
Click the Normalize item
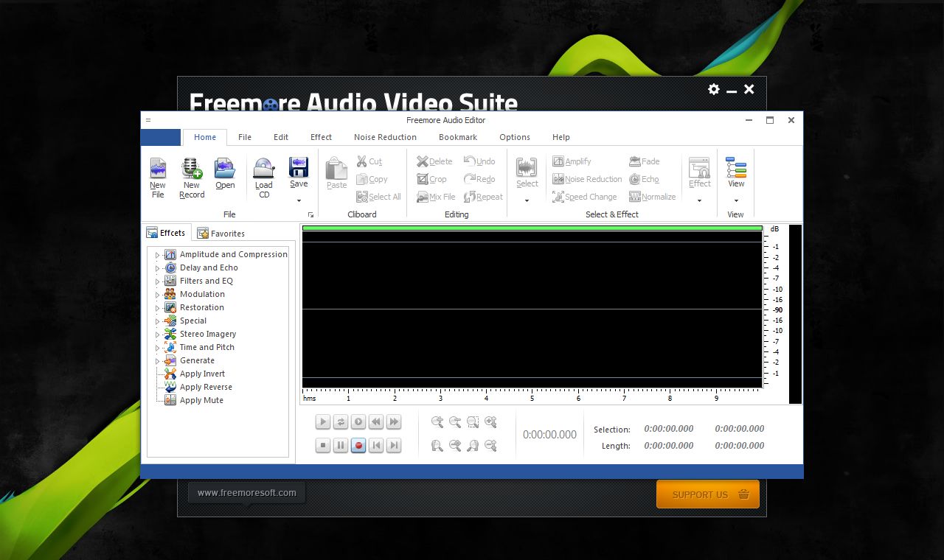653,197
